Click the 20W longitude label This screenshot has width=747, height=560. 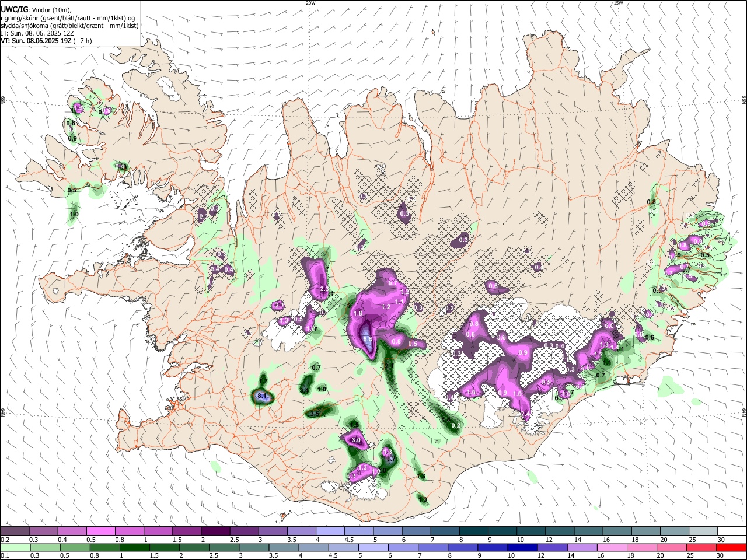(x=310, y=3)
